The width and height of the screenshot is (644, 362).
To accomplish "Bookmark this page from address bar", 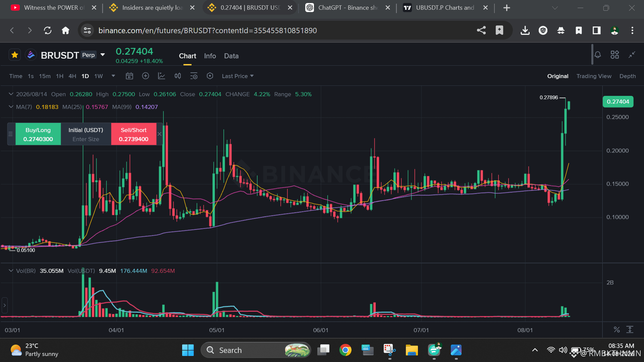I will coord(499,31).
